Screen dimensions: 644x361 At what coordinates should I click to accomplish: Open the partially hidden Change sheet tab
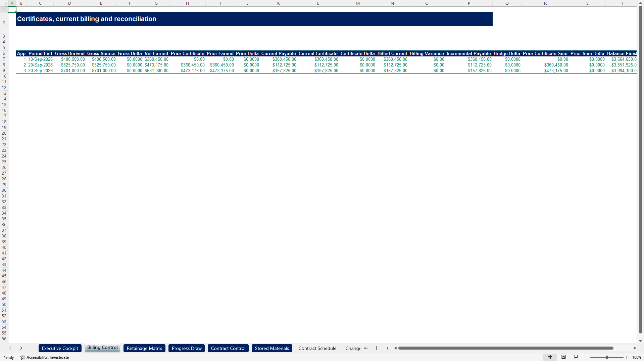353,348
